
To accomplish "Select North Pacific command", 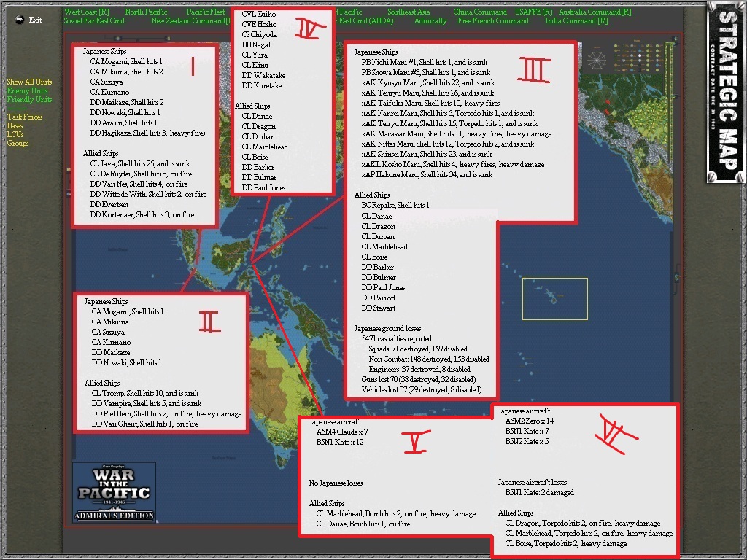I will tap(146, 12).
